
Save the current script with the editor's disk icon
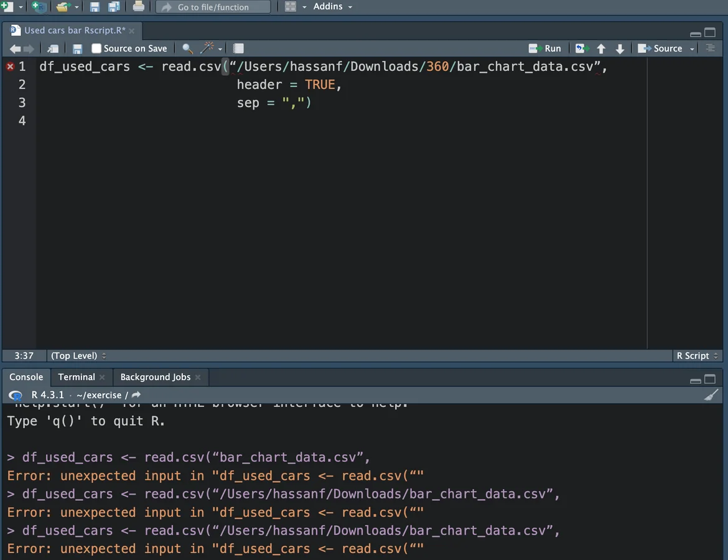[77, 49]
